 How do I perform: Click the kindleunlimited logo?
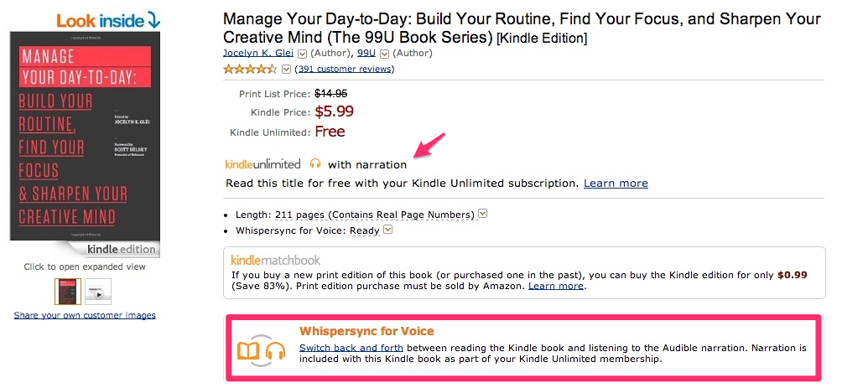(263, 163)
